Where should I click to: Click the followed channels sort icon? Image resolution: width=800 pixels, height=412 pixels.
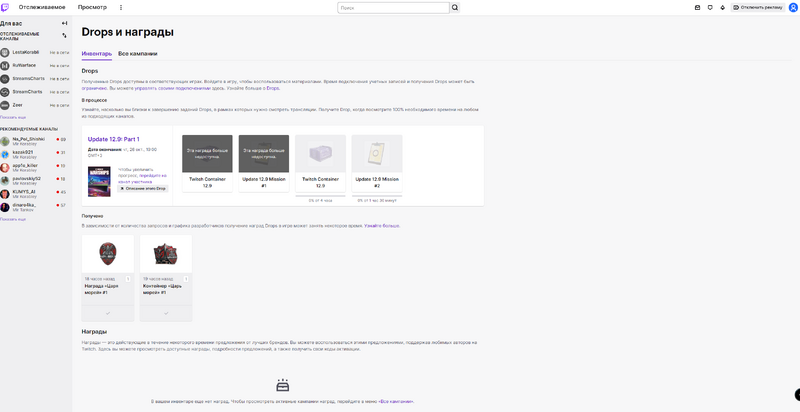(x=65, y=35)
